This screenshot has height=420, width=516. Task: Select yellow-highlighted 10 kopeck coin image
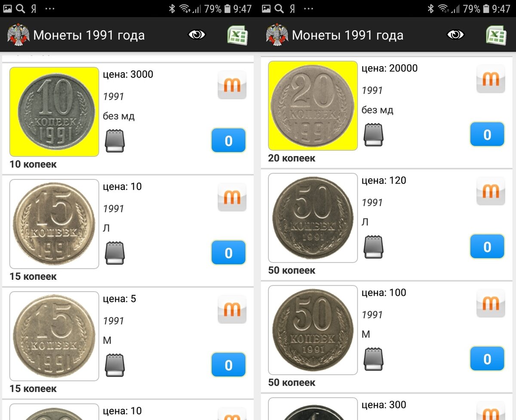tap(54, 112)
